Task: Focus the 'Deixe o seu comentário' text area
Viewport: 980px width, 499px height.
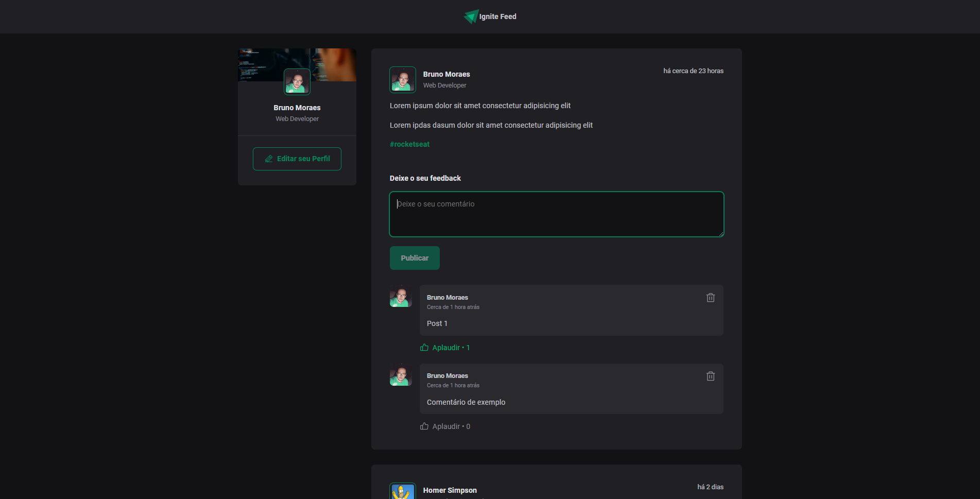Action: (x=557, y=214)
